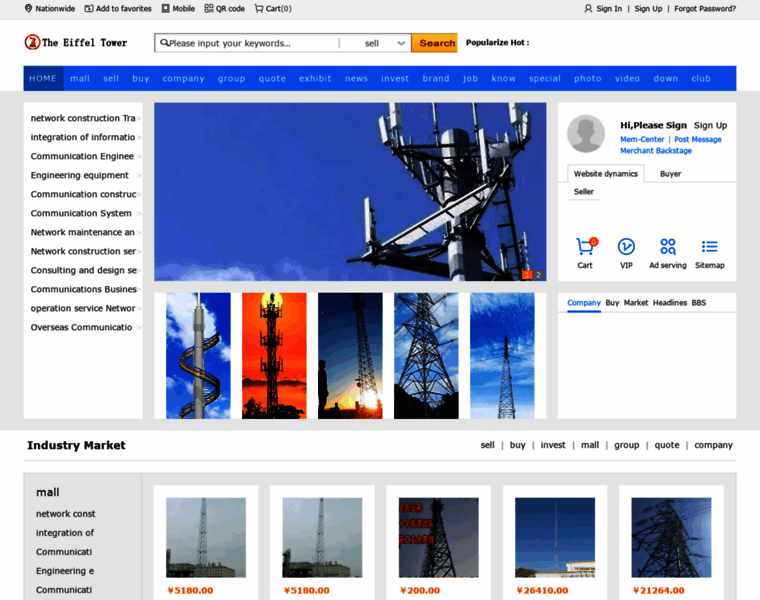Open the product image priced ¥26410.00

tap(554, 537)
